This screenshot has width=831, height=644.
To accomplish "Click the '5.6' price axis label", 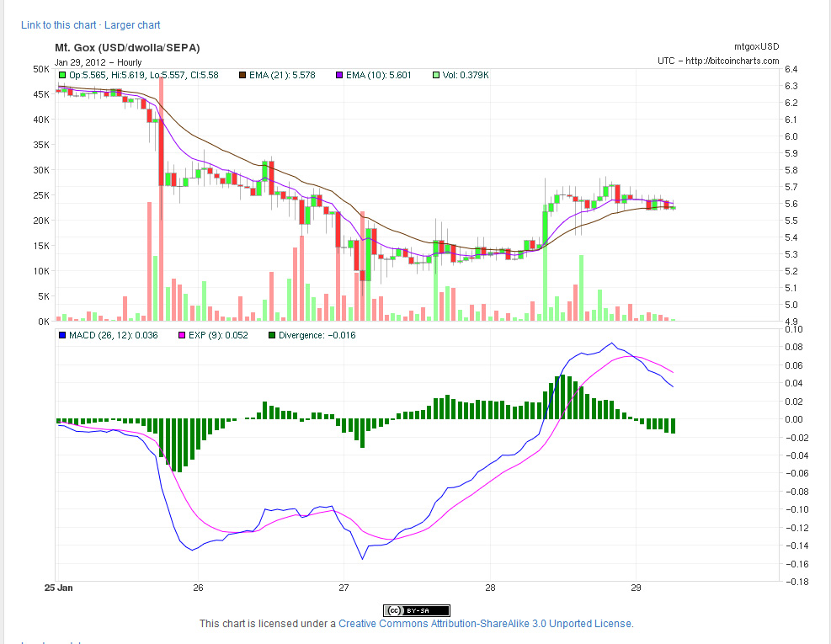I will tap(791, 204).
